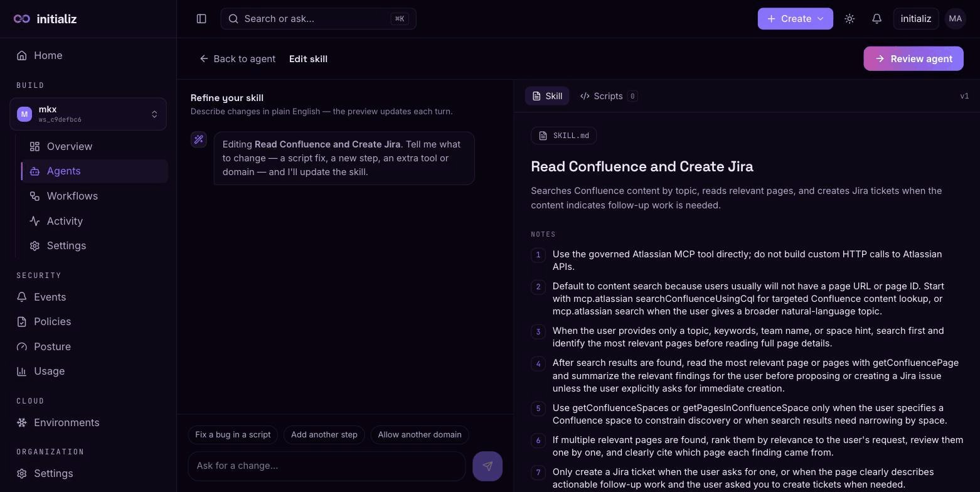Click the Workflows nodes icon
Screen dimensions: 980x492
[x=35, y=196]
